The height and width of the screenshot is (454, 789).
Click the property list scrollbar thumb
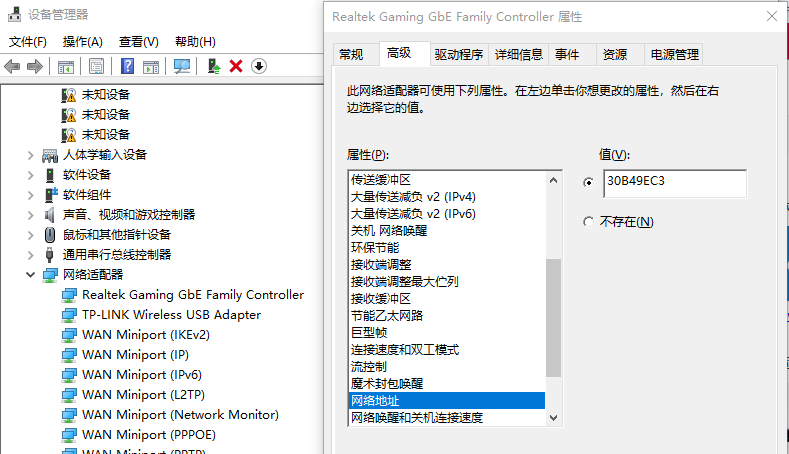pyautogui.click(x=554, y=318)
